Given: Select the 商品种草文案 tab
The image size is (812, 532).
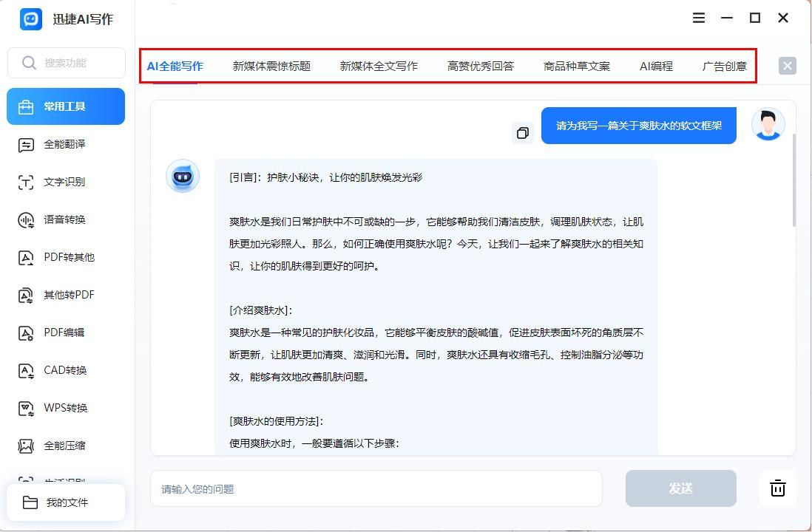Looking at the screenshot, I should (577, 66).
